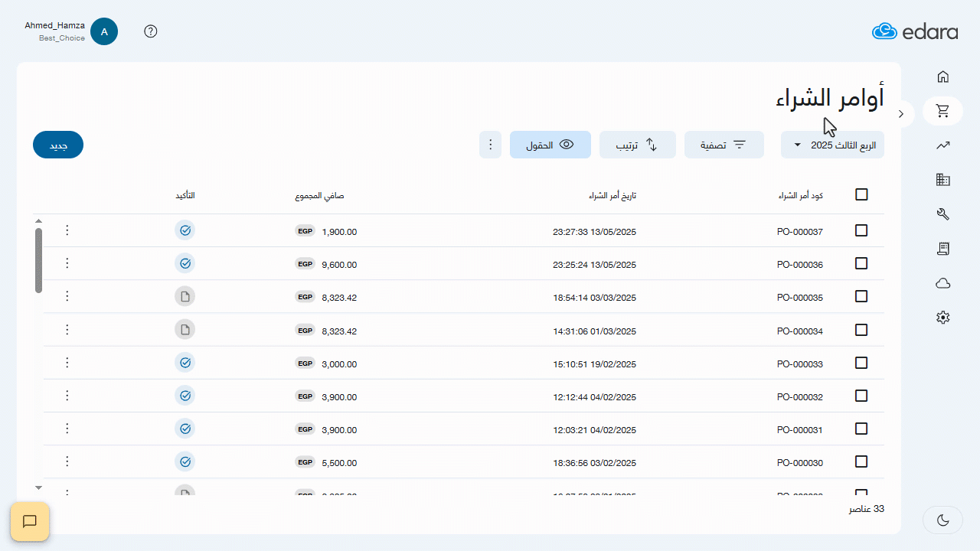
Task: Open the ترتيب sort options
Action: (x=638, y=145)
